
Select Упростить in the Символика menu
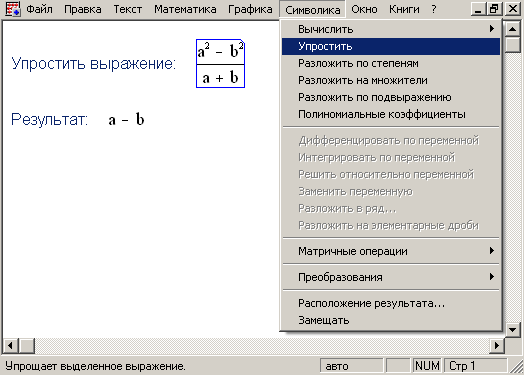pos(391,46)
